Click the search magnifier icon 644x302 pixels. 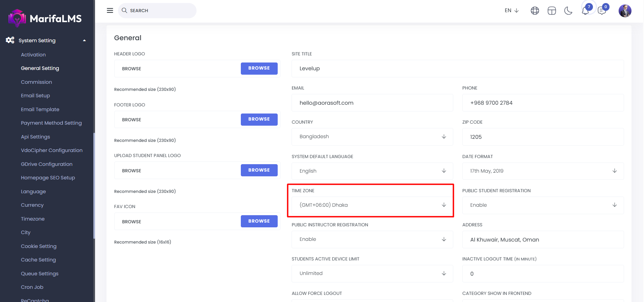click(x=124, y=10)
